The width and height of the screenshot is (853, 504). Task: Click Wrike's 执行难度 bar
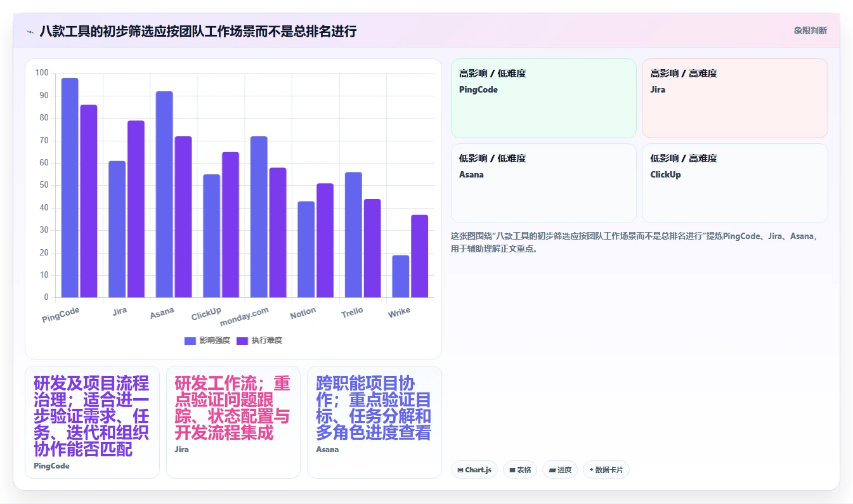[419, 256]
